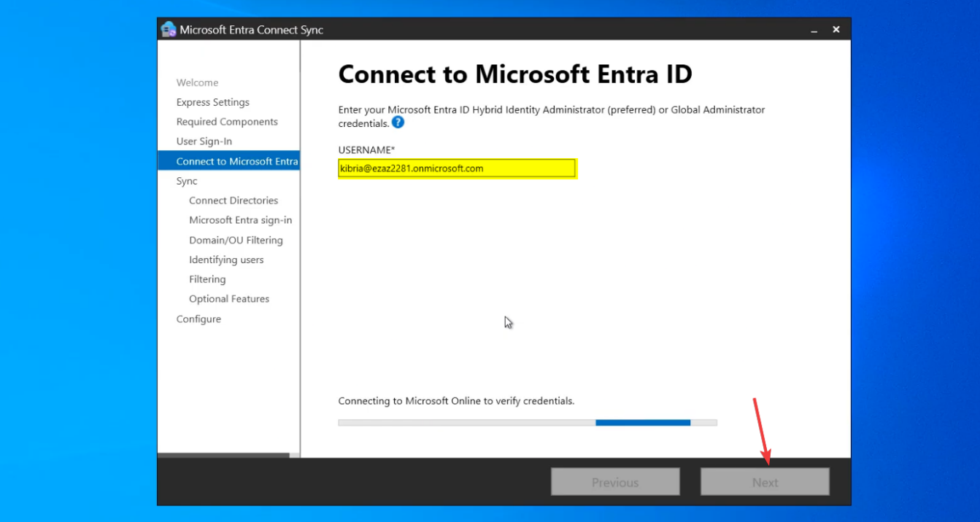Click the Connecting to Microsoft Online status text
This screenshot has height=522, width=980.
(456, 401)
